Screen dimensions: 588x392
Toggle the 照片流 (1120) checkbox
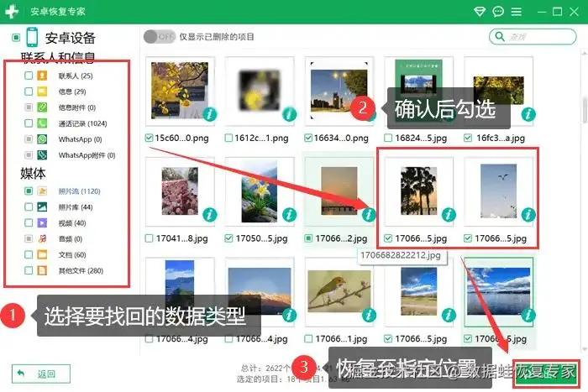[29, 191]
